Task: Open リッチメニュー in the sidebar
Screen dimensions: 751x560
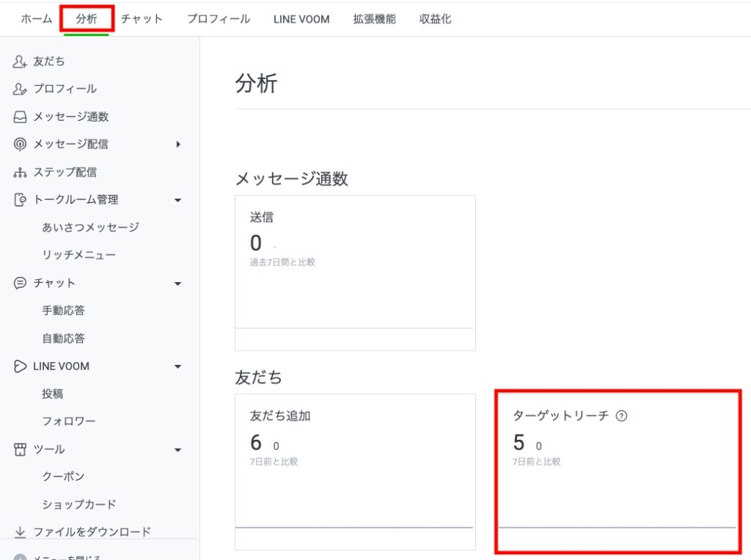Action: pos(78,255)
